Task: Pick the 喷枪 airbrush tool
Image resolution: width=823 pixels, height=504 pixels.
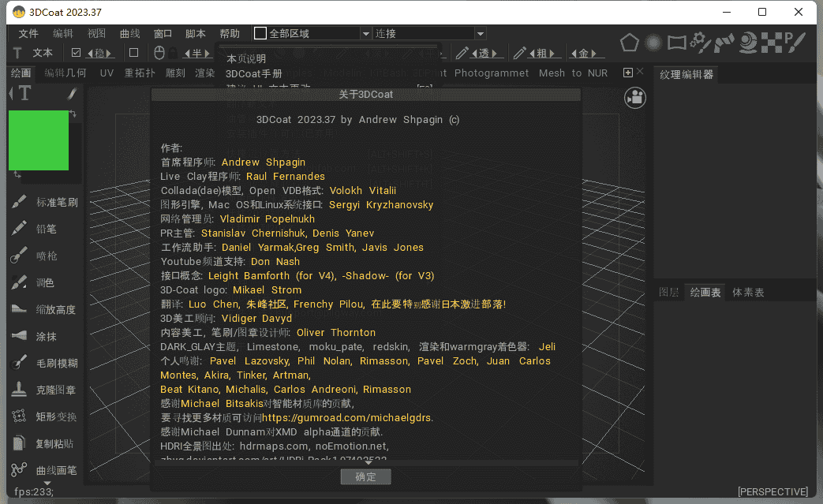Action: (46, 256)
